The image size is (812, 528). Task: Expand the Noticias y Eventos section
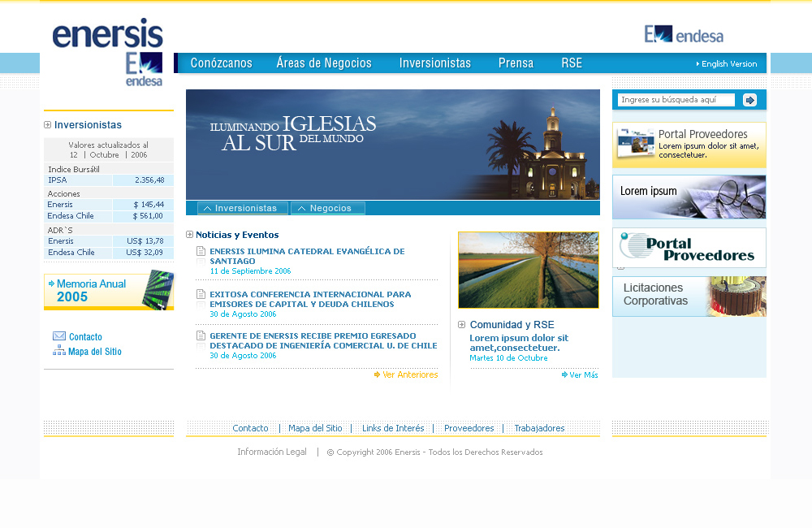tap(190, 235)
